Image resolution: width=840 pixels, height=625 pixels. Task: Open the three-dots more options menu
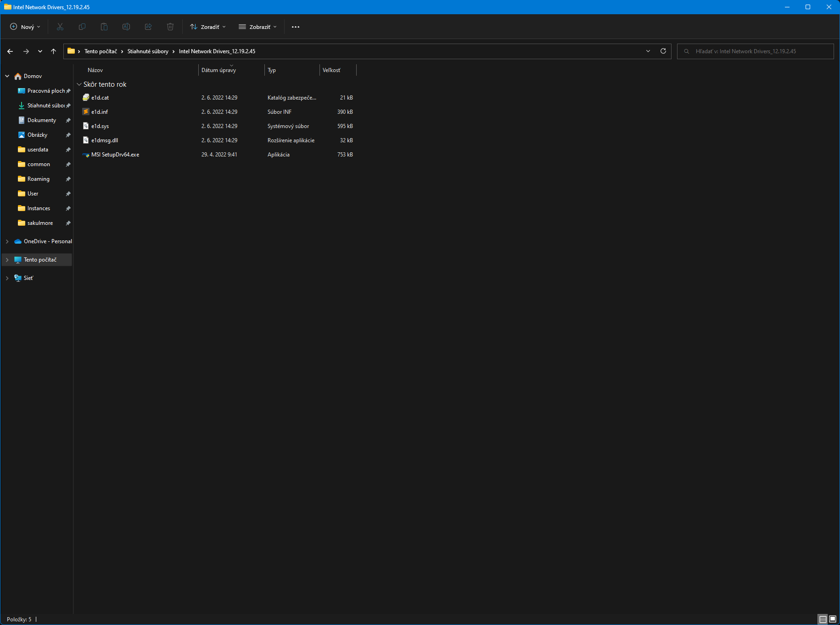click(296, 27)
